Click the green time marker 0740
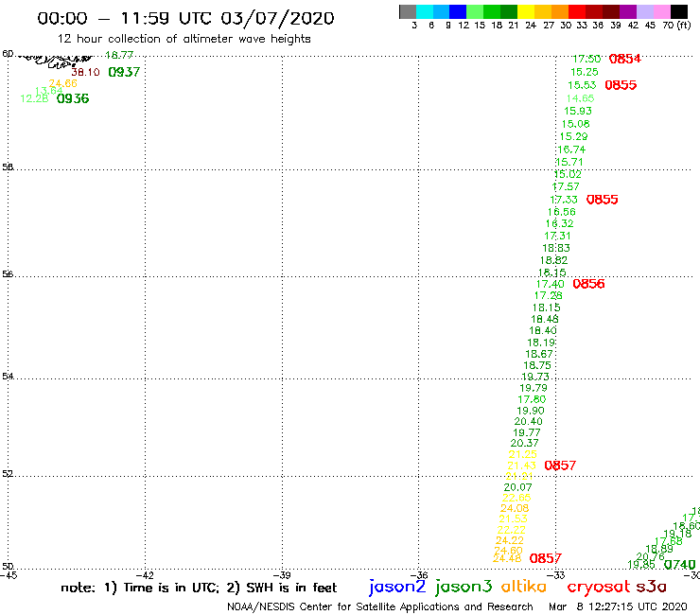Screen dimensions: 700x615 coord(679,565)
